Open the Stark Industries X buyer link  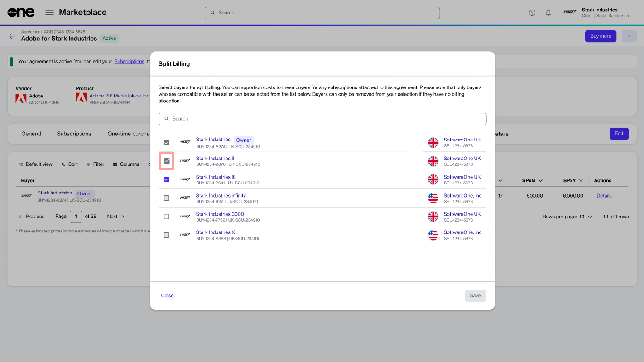(215, 232)
